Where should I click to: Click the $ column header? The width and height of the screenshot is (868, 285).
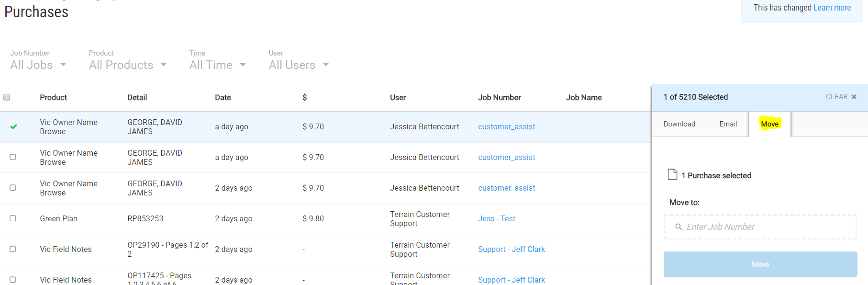click(305, 98)
